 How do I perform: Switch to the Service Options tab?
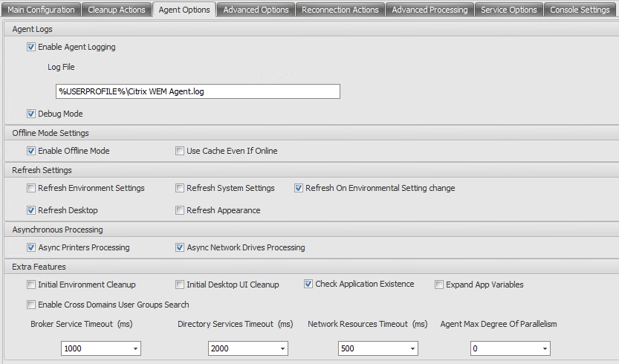point(509,10)
